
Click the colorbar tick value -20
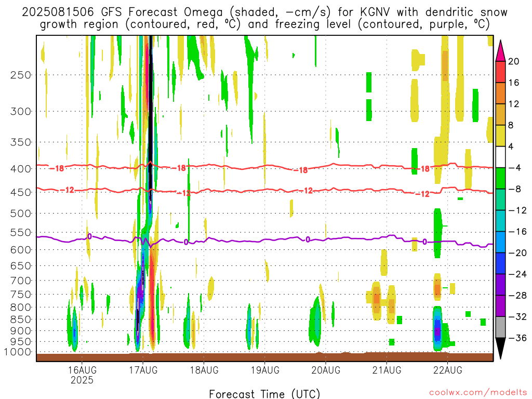[x=517, y=253]
